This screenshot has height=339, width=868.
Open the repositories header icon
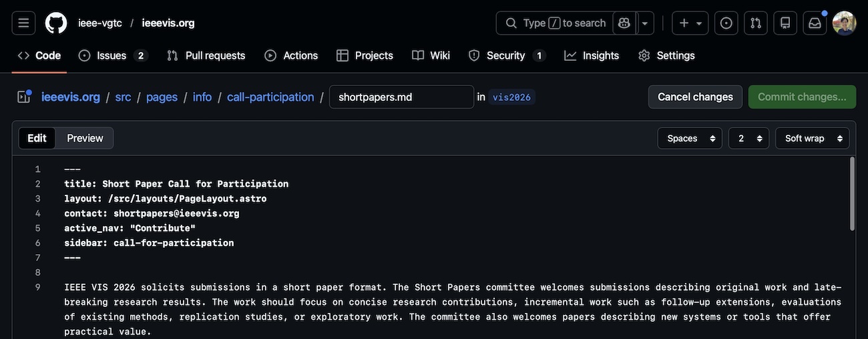(x=785, y=23)
